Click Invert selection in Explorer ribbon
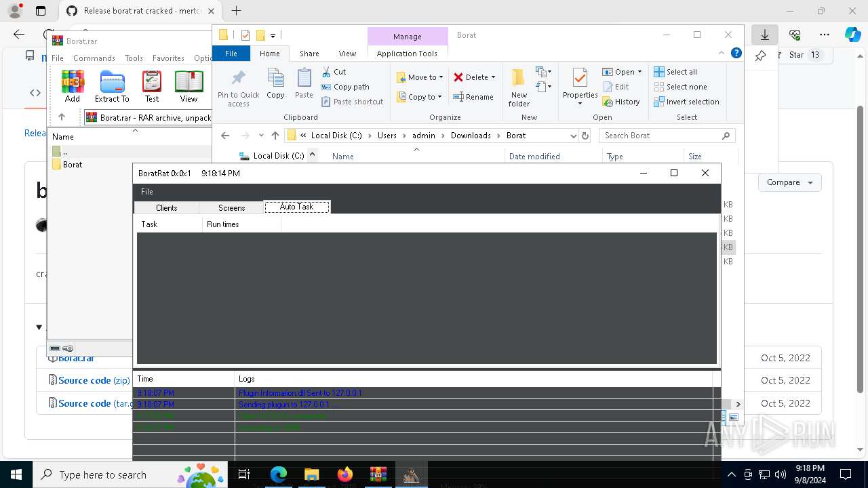Viewport: 868px width, 488px height. (686, 102)
